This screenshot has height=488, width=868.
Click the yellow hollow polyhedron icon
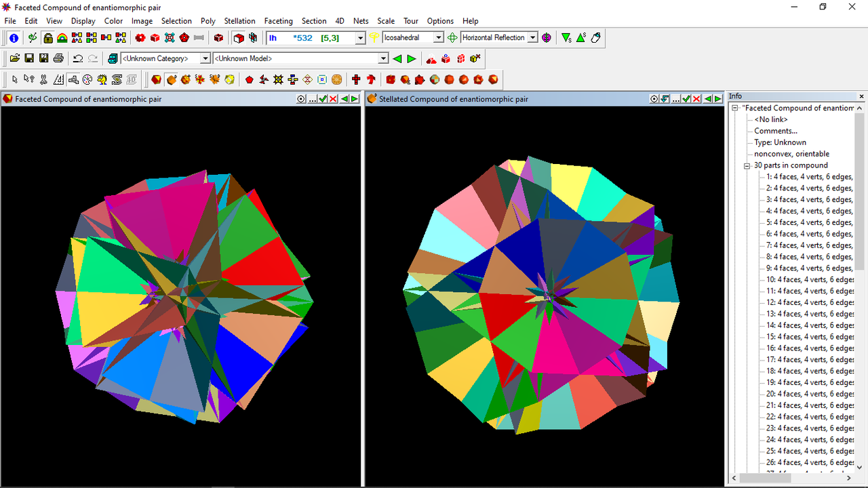[230, 79]
